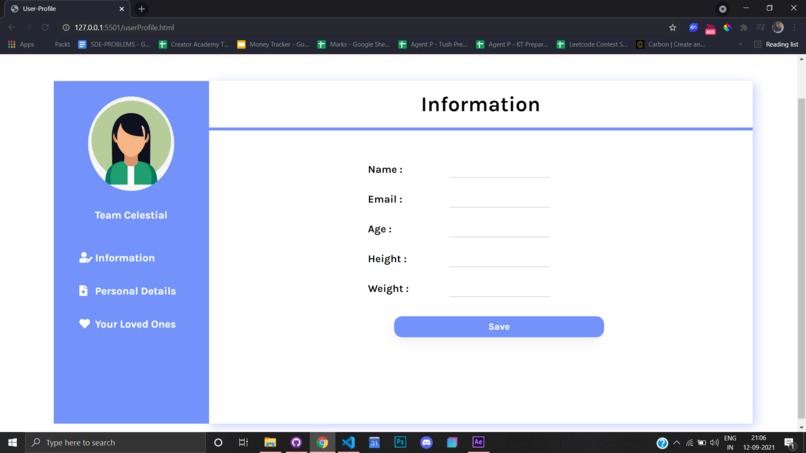Viewport: 806px width, 453px height.
Task: Open the Apps bookmarks shortcut
Action: point(21,44)
